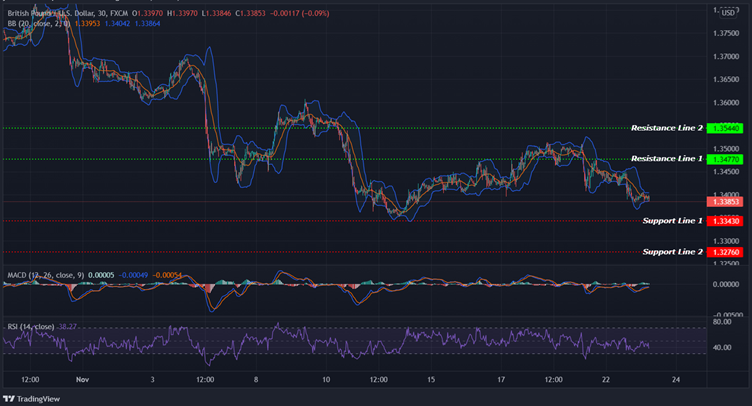The width and height of the screenshot is (752, 406).
Task: Click the TradingView logo icon
Action: (x=10, y=398)
